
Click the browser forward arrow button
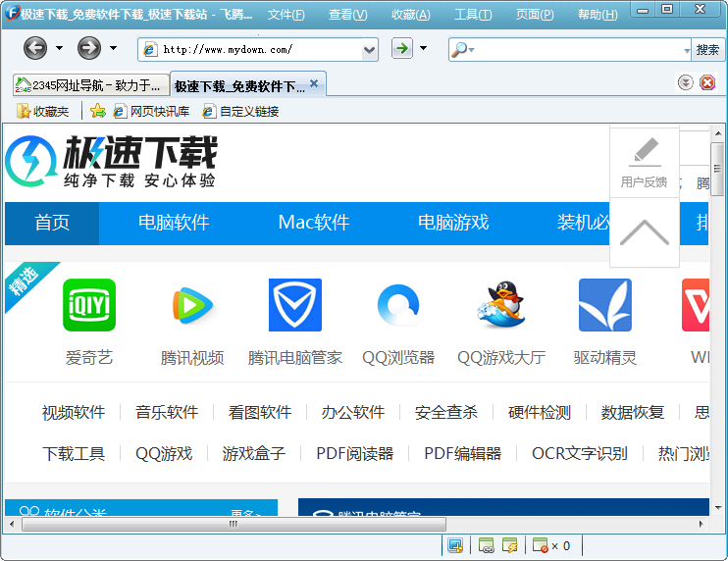click(89, 48)
